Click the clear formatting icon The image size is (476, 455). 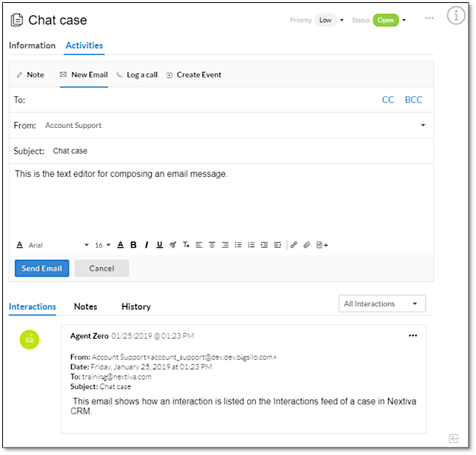[x=187, y=245]
